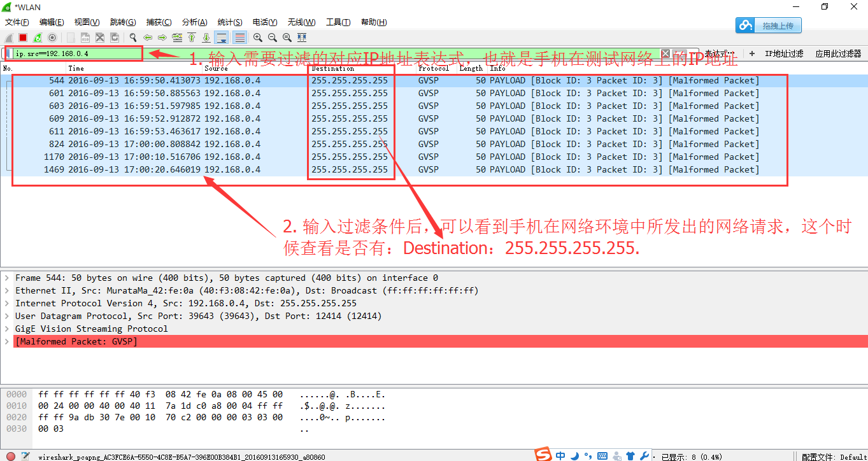Screen dimensions: 868x461
Task: Click the display filter input field
Action: pos(76,54)
